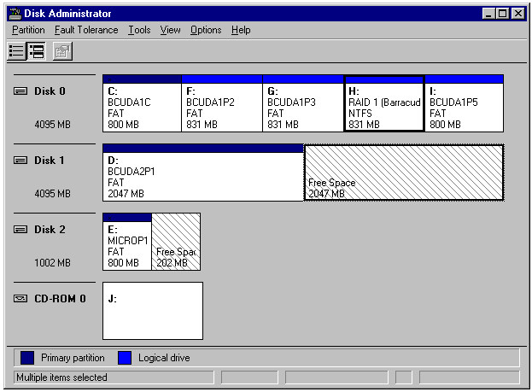Expand the Tools menu
Image resolution: width=532 pixels, height=392 pixels.
click(x=139, y=30)
